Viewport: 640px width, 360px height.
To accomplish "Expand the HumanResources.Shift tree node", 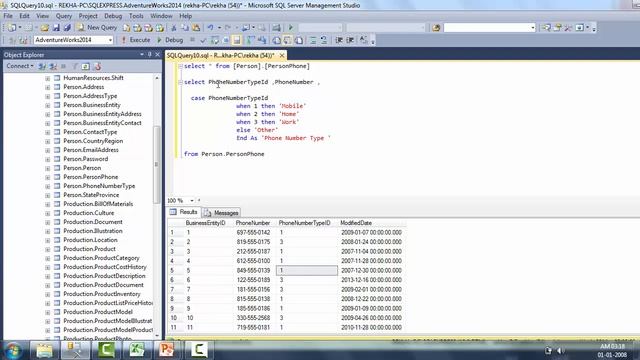I will point(48,78).
